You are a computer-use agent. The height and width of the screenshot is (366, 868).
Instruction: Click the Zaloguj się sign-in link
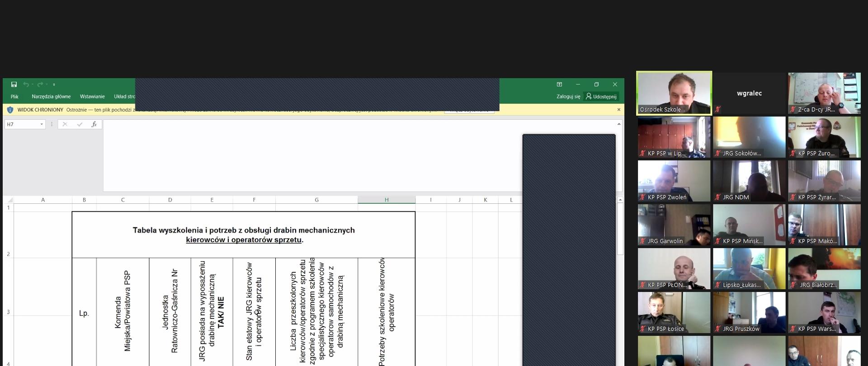568,97
